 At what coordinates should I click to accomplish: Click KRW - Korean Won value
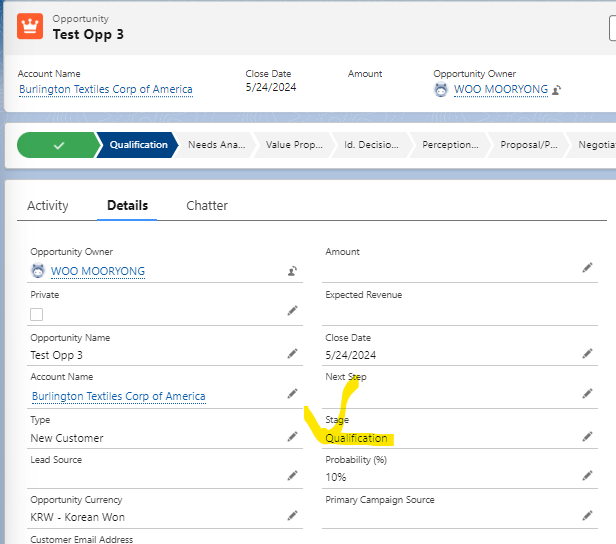(x=77, y=517)
